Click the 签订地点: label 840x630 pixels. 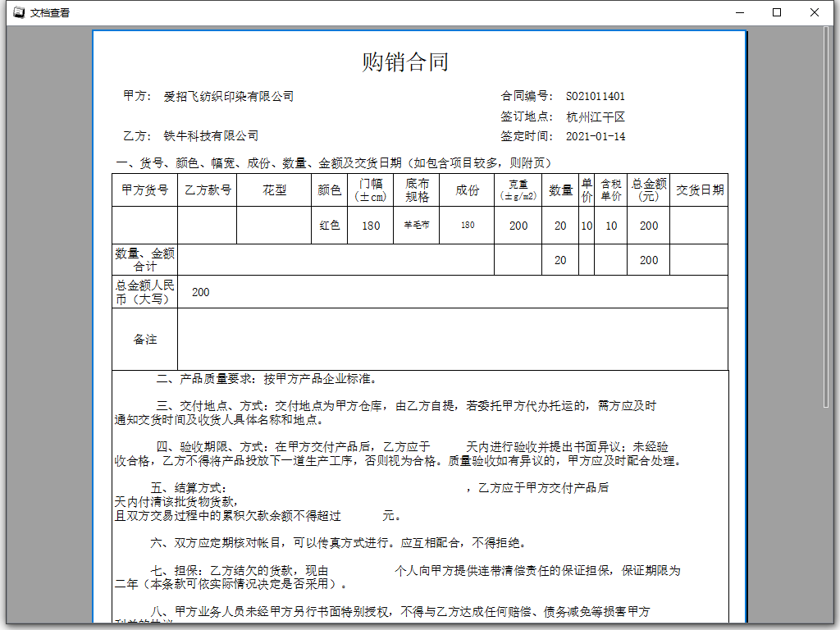point(527,116)
